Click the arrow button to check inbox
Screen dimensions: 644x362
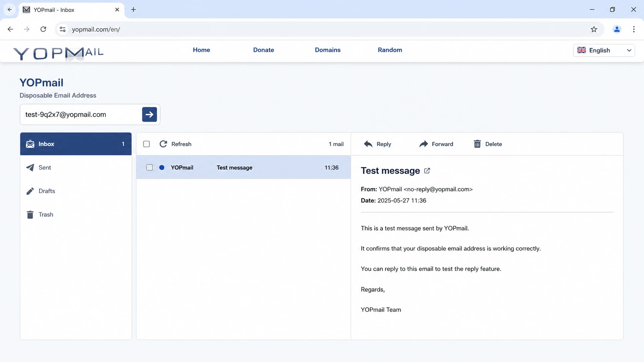tap(149, 114)
